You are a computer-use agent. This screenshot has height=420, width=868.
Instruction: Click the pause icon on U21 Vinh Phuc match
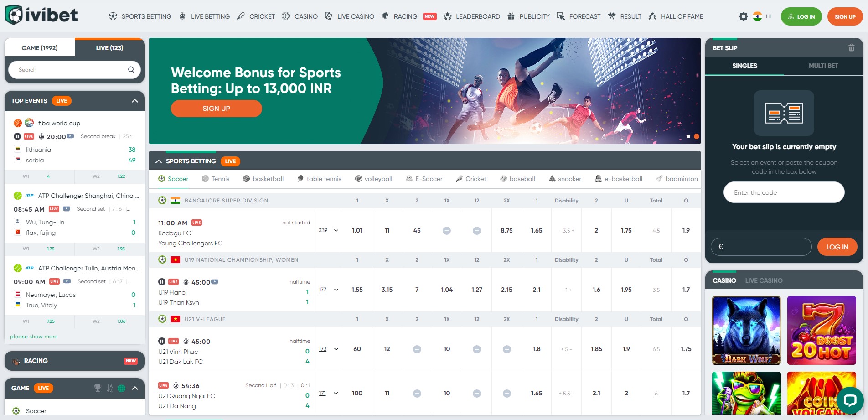point(162,341)
